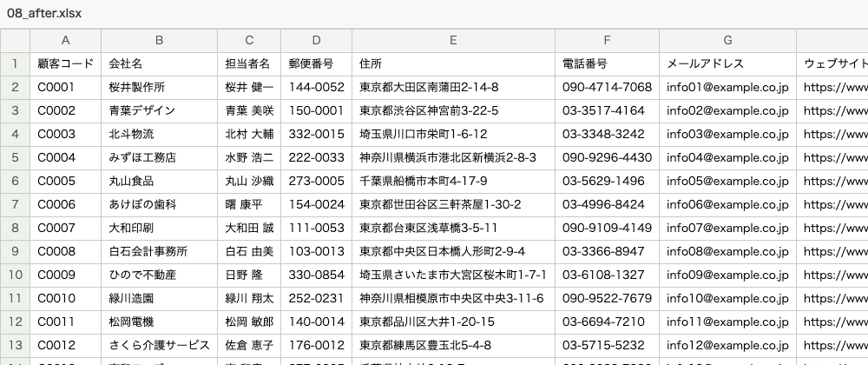Screen dimensions: 868x365
Task: Click the ウェブサイト header cell
Action: point(832,64)
